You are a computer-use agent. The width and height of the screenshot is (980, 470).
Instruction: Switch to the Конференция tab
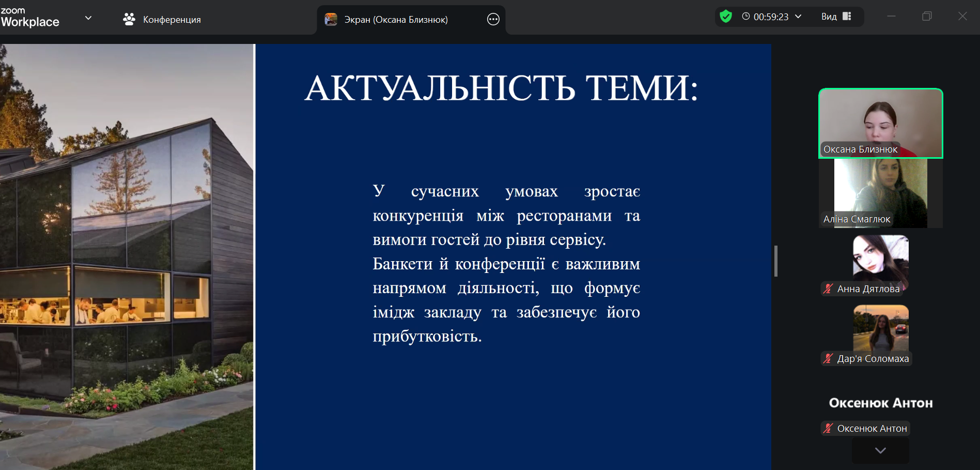point(172,20)
